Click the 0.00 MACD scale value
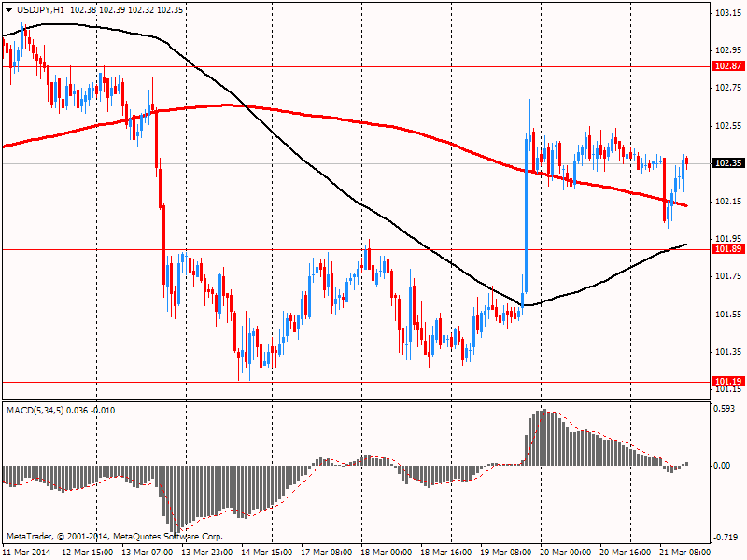Viewport: 747px width, 560px height. coord(723,466)
